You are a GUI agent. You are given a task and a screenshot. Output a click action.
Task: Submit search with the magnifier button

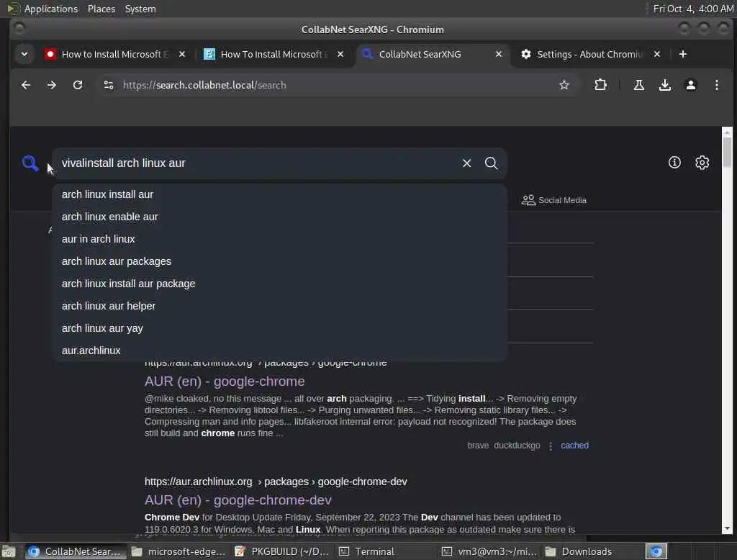[491, 163]
